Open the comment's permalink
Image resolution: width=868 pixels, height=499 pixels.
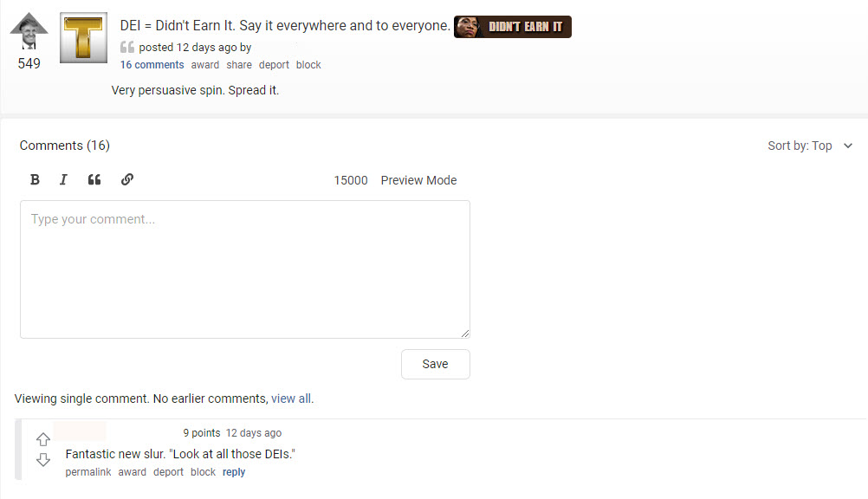coord(88,472)
